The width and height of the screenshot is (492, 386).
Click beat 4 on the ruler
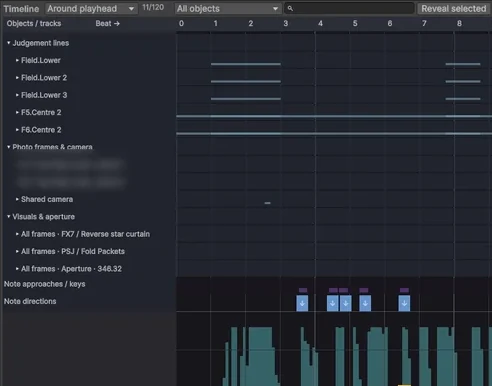pyautogui.click(x=320, y=23)
